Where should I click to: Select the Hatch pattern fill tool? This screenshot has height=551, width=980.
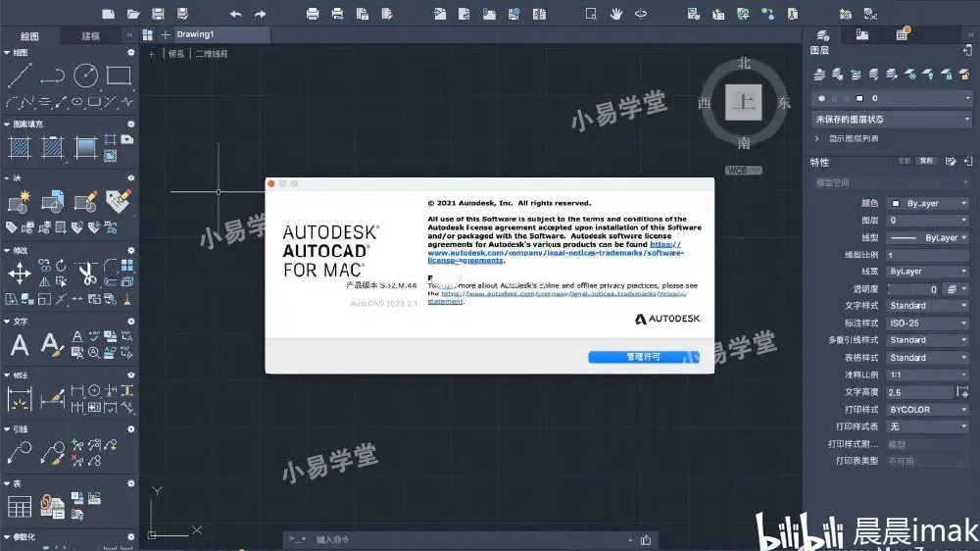pos(20,148)
